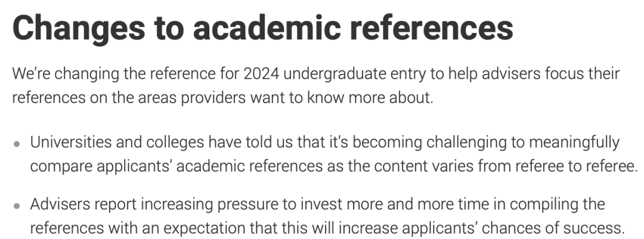The image size is (644, 239).
Task: Click the word "Changes" in the heading
Action: tap(79, 27)
